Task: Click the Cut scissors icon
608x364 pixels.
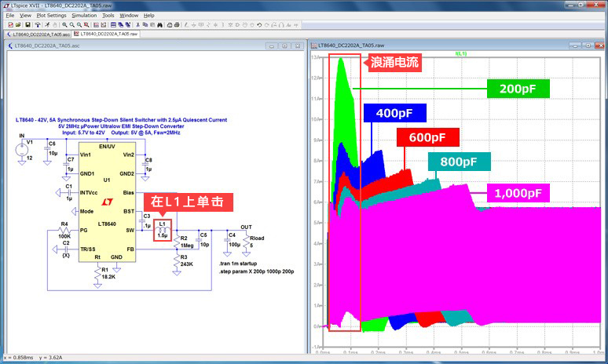Action: 137,25
